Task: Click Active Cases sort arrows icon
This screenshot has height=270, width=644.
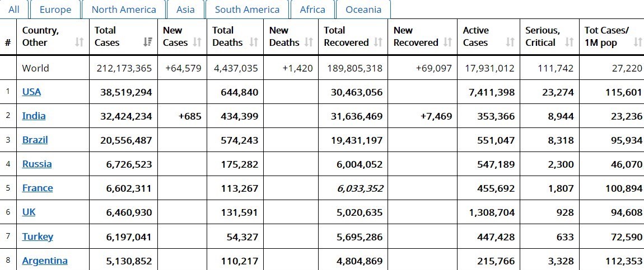Action: [x=510, y=42]
